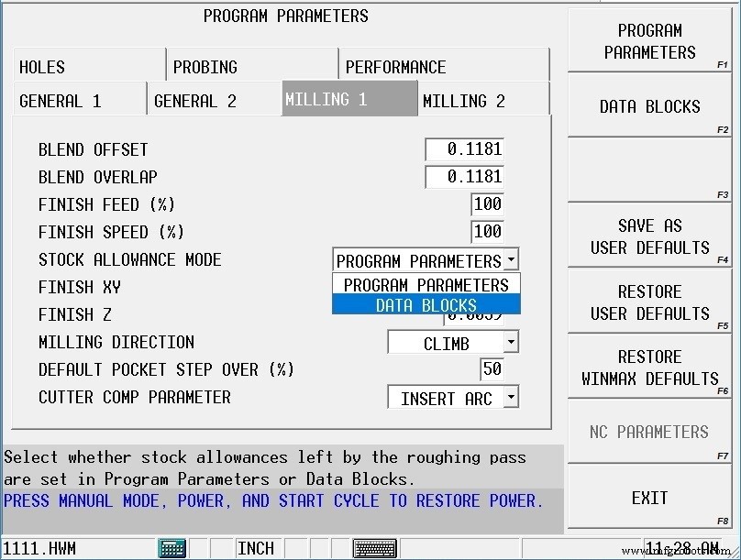
Task: Select DATA BLOCKS from the open dropdown
Action: [425, 303]
